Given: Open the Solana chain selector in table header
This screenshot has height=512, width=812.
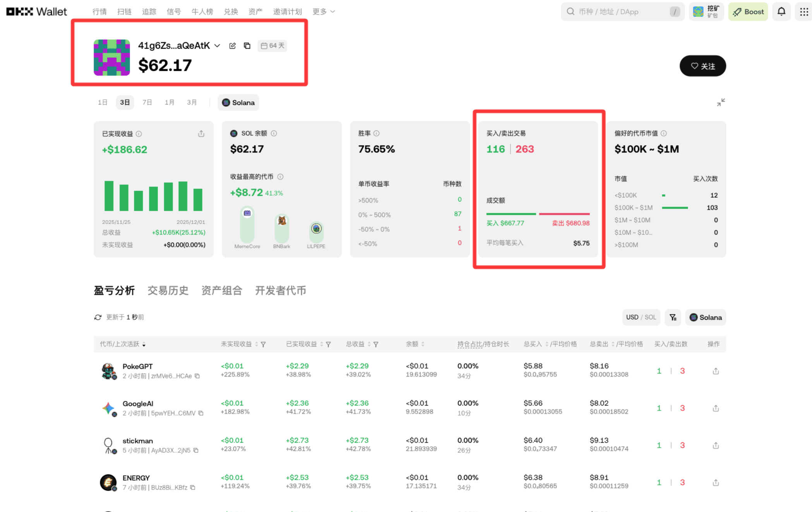Looking at the screenshot, I should tap(706, 317).
